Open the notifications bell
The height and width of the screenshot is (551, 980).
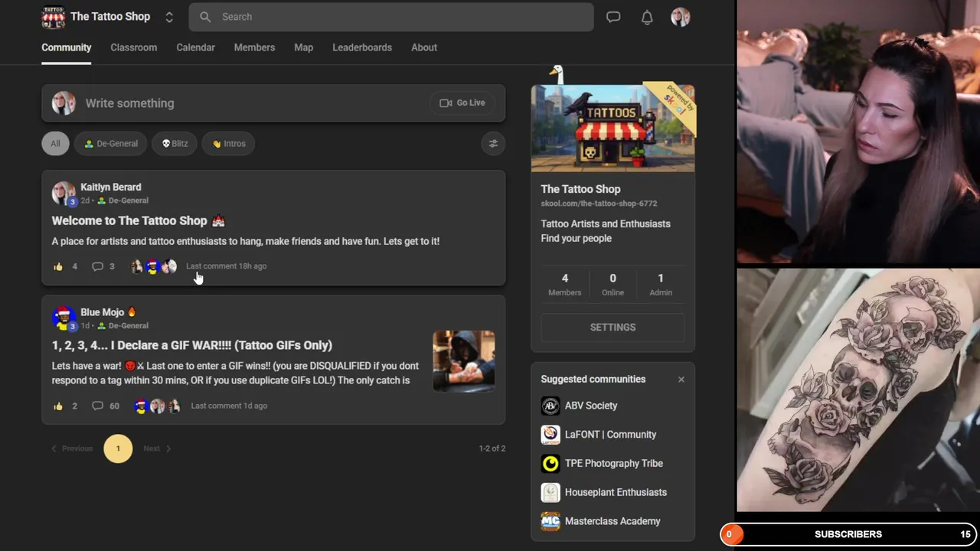pyautogui.click(x=647, y=17)
